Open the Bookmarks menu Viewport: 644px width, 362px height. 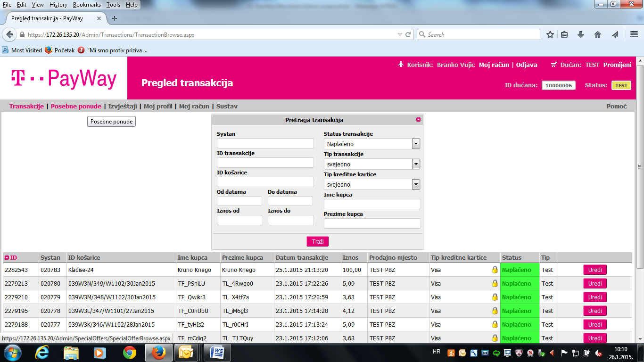click(x=87, y=5)
